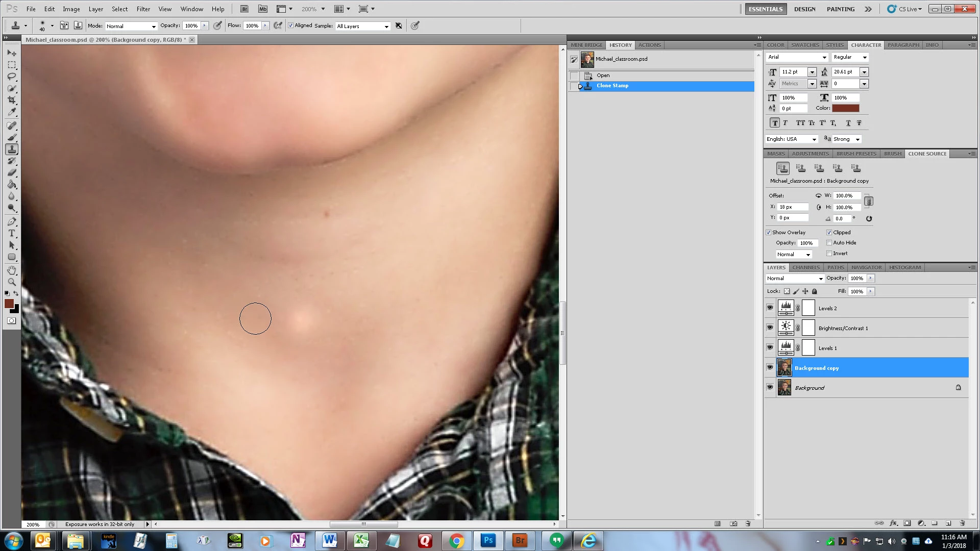Click the Reset Transform icon in Clone Source
The width and height of the screenshot is (980, 551).
pyautogui.click(x=869, y=218)
